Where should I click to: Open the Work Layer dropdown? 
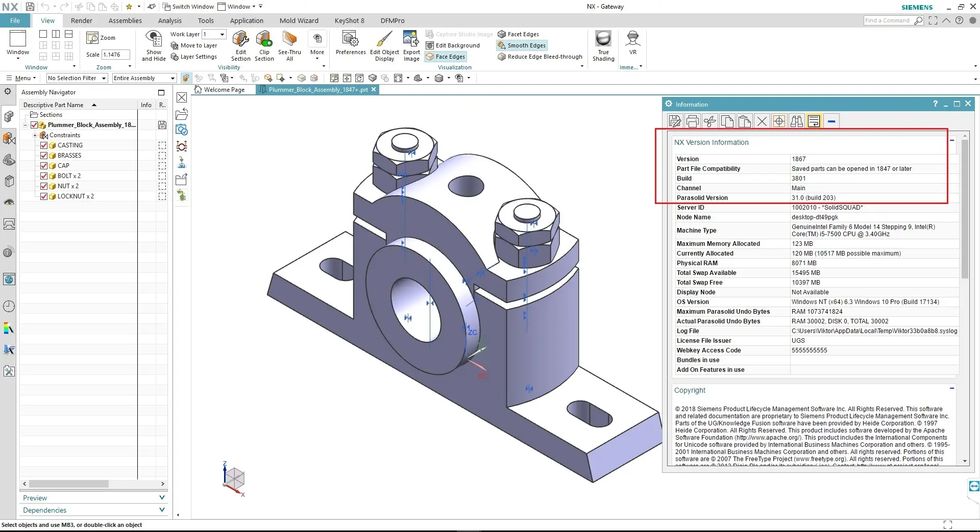click(222, 34)
